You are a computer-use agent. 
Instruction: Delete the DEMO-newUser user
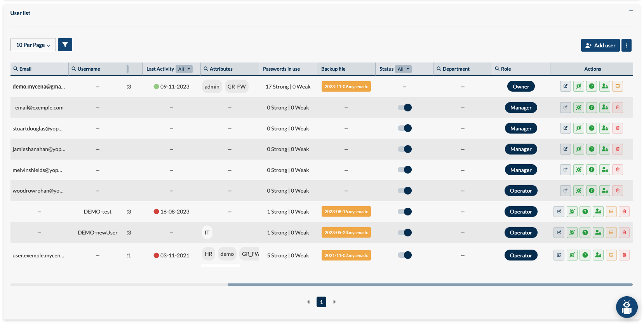624,233
